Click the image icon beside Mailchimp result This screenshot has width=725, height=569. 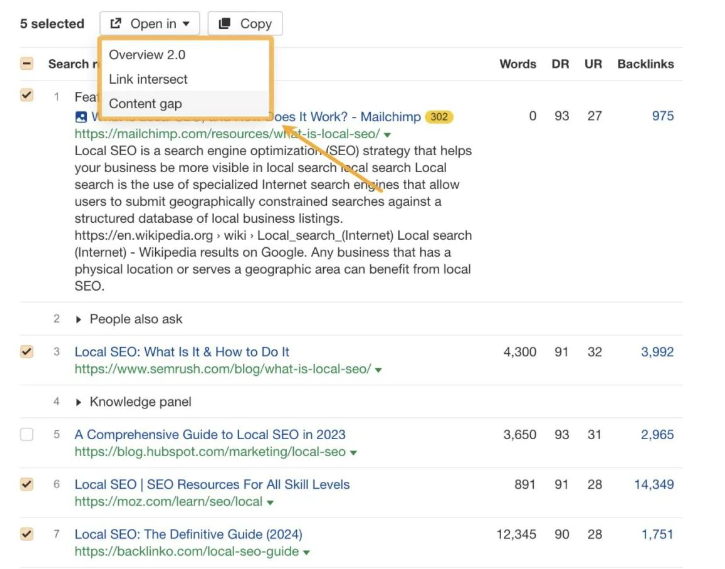[x=81, y=117]
